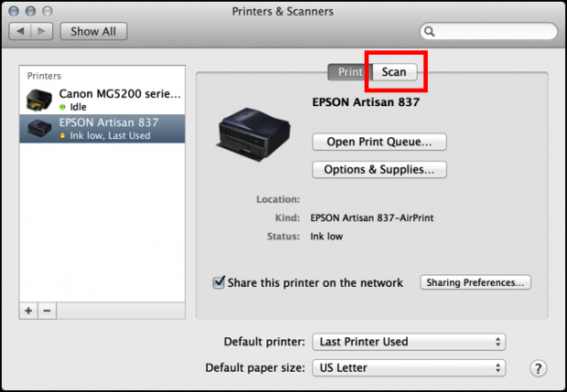This screenshot has height=392, width=567.
Task: Toggle Share this printer on the network
Action: click(219, 282)
